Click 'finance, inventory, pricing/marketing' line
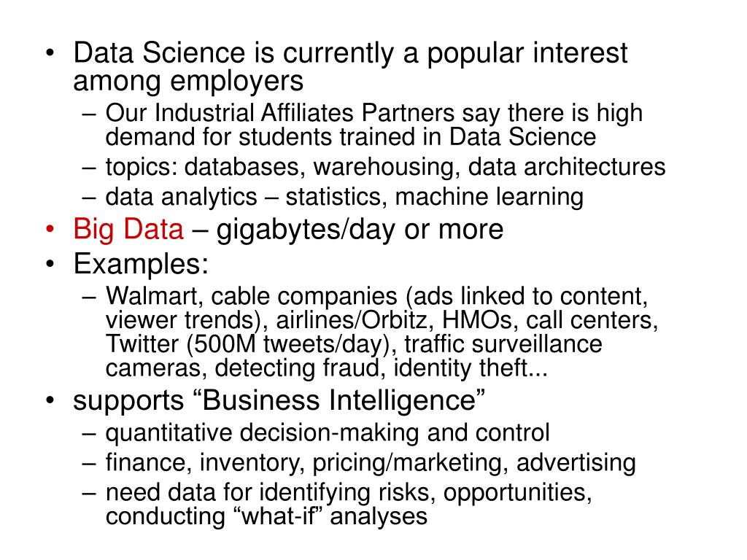 coord(371,463)
